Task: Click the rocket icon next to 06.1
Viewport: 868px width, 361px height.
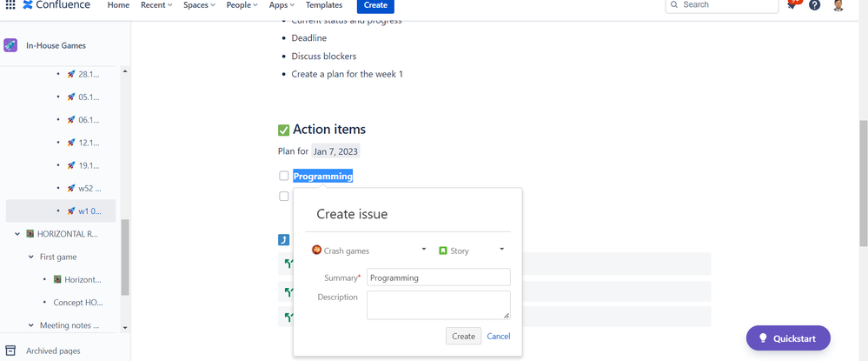Action: coord(71,120)
